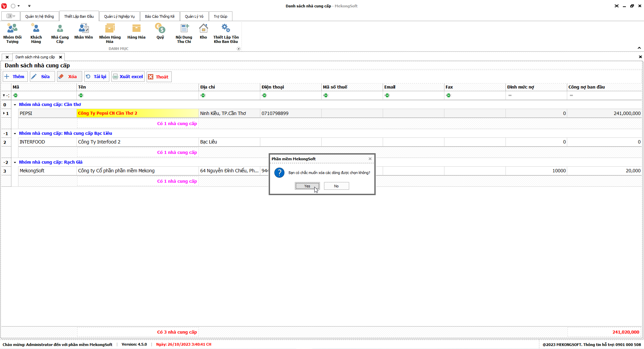Collapse the ribbon using the arrow
This screenshot has height=349, width=644.
coord(639,48)
